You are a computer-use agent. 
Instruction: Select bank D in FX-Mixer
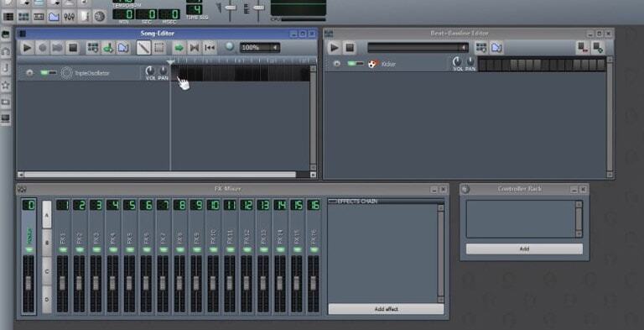47,300
